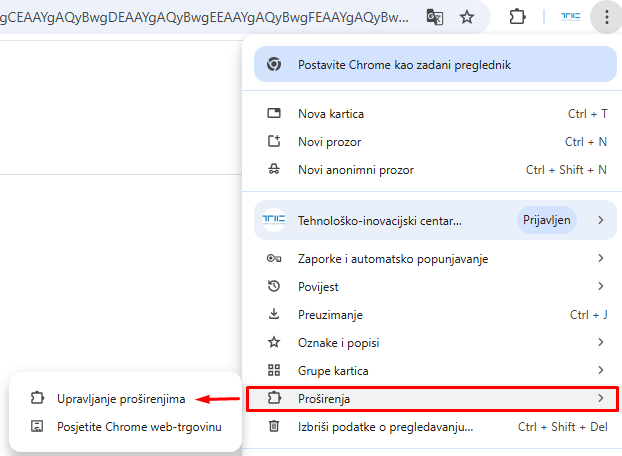Expand the Grupe kartica submenu arrow
Screen dimensions: 622x456
(x=600, y=370)
